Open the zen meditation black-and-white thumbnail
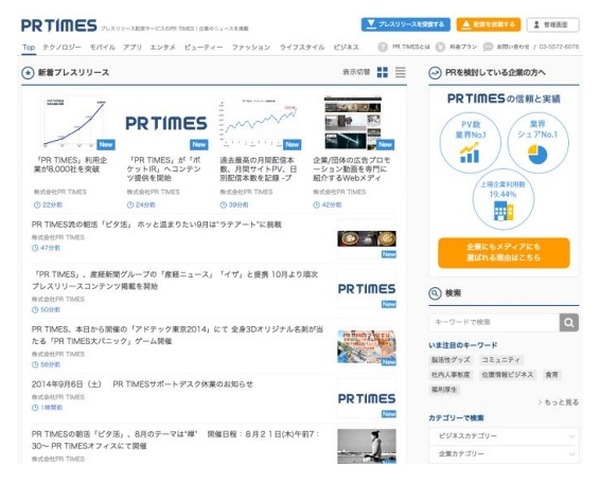The height and width of the screenshot is (484, 600). coord(367,446)
